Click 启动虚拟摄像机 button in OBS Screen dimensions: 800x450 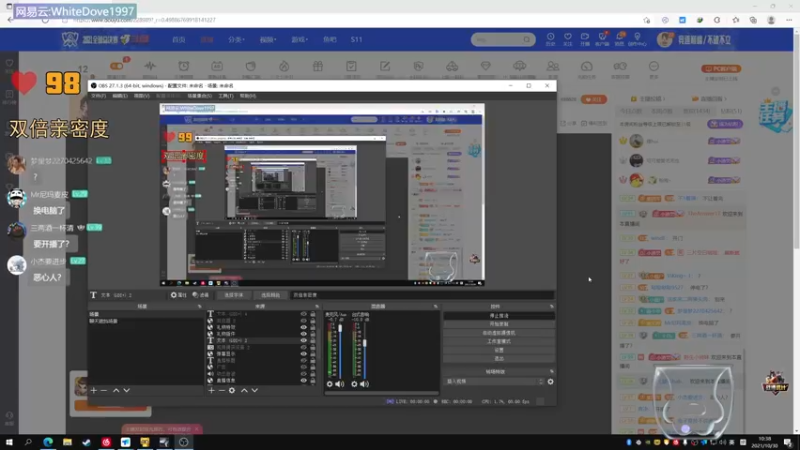(498, 333)
